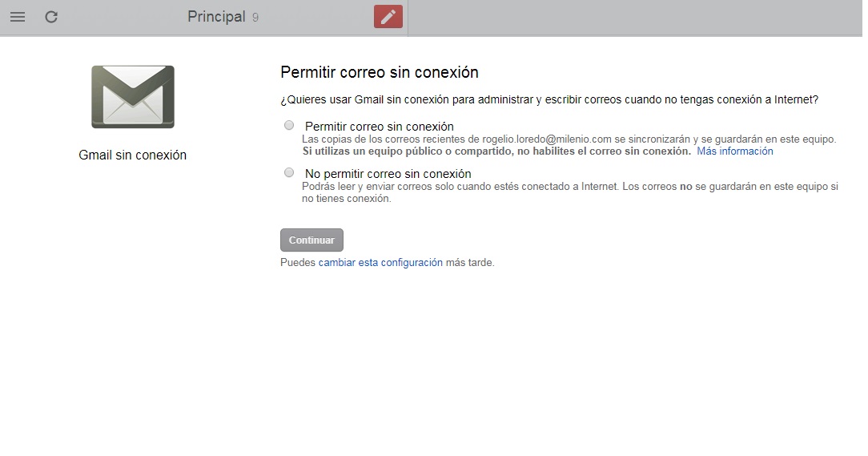Open the hamburger main menu

pyautogui.click(x=18, y=17)
